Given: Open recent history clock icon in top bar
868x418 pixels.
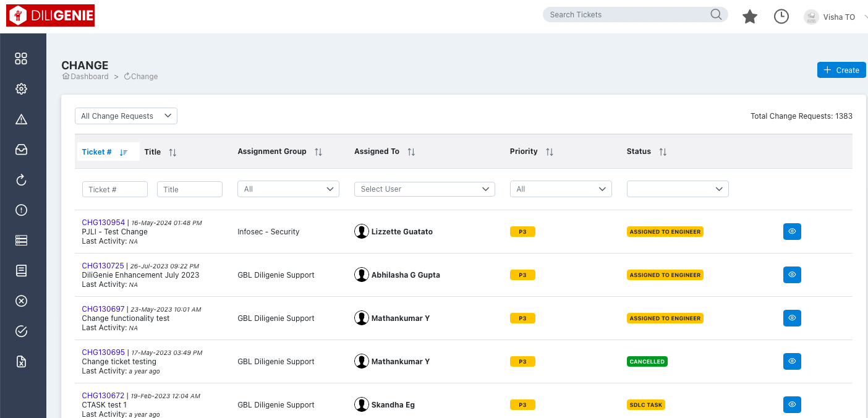Looking at the screenshot, I should click(x=781, y=17).
